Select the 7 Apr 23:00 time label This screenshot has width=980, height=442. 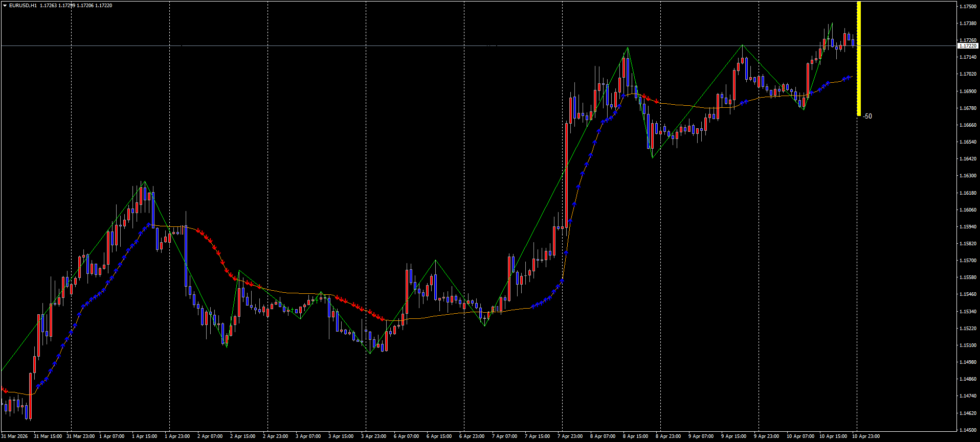click(x=570, y=436)
